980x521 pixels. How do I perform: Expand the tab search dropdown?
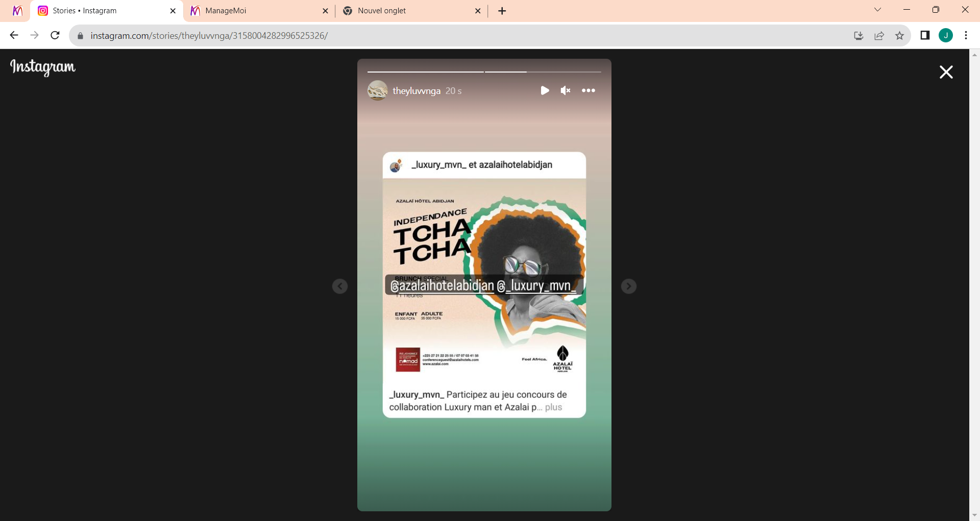point(877,10)
